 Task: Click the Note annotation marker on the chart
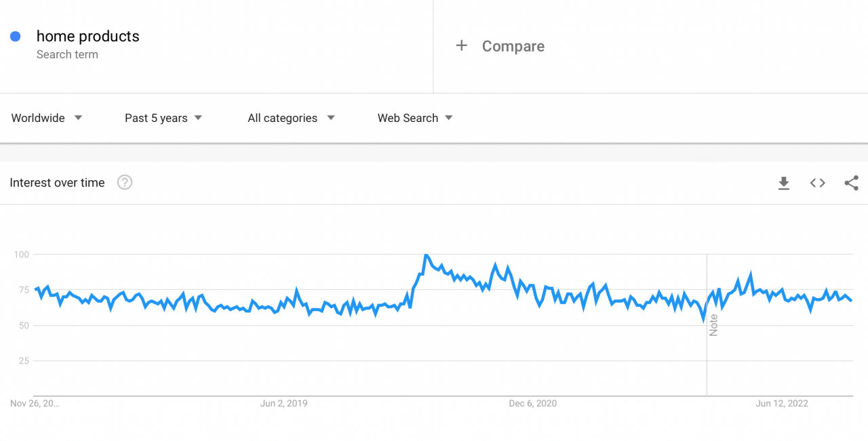click(x=713, y=327)
